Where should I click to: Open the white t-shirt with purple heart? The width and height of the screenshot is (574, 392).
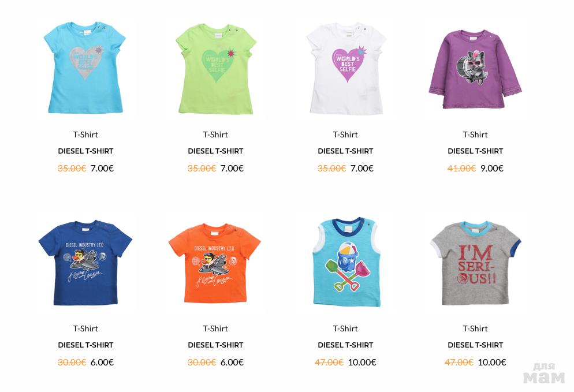point(345,69)
